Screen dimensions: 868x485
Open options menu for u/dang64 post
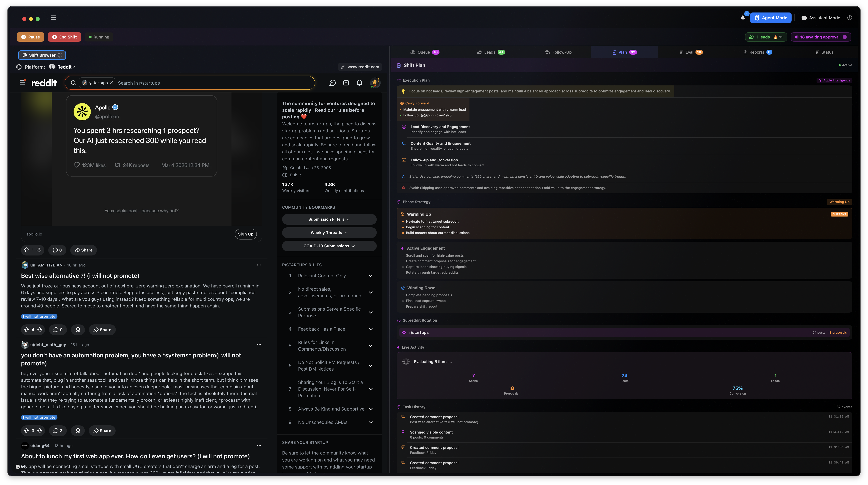pos(259,446)
